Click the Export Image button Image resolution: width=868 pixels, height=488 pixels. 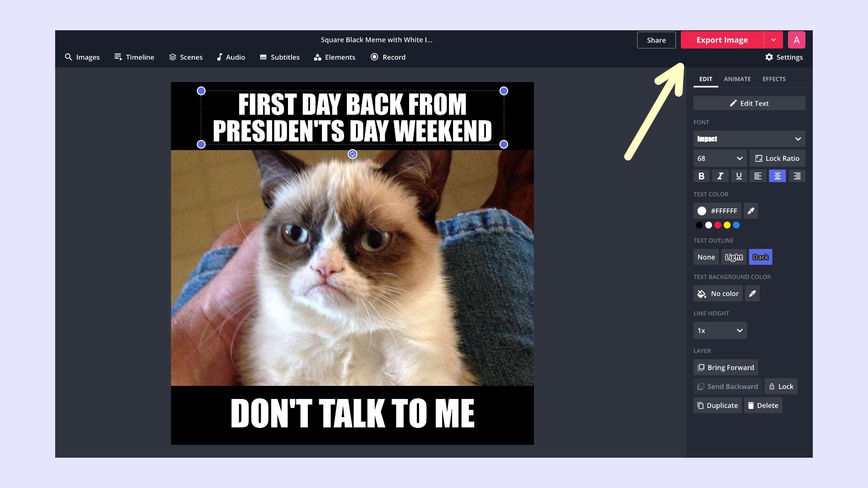pyautogui.click(x=722, y=40)
